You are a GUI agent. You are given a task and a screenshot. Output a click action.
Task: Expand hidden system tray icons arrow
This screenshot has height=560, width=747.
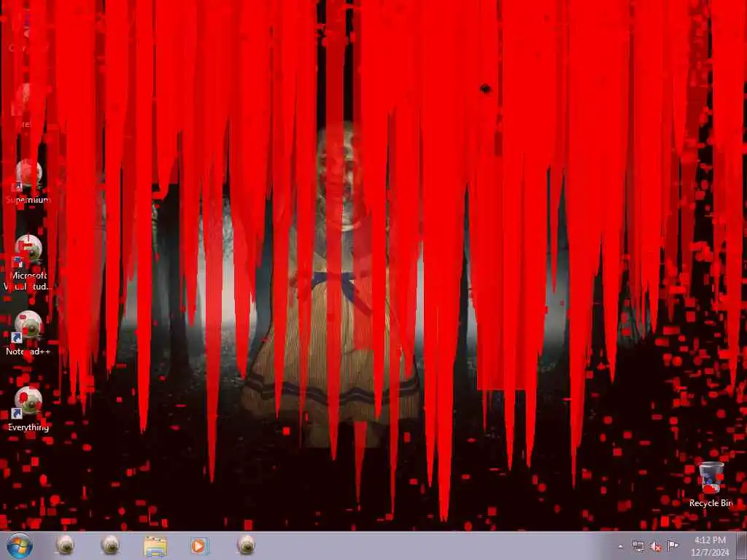(x=620, y=546)
